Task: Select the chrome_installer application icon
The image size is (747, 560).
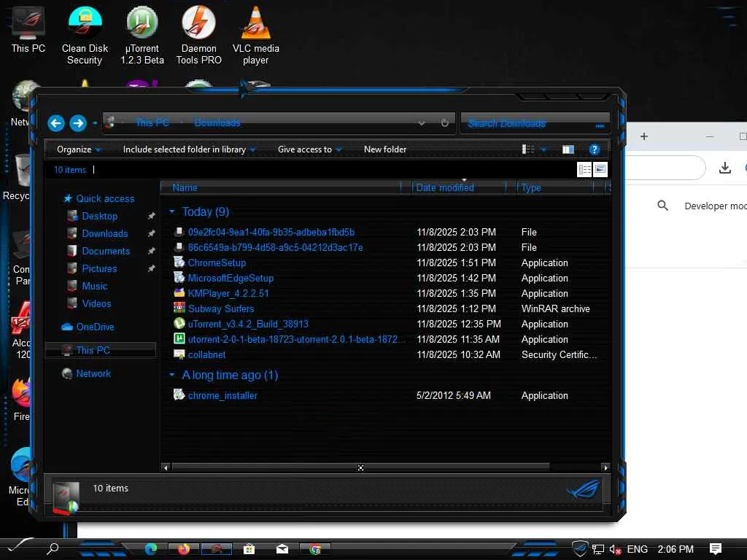Action: click(x=179, y=394)
